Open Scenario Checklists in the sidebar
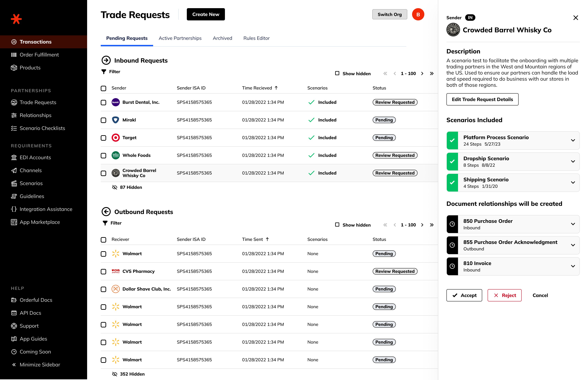Viewport: 588px width, 380px height. point(43,128)
